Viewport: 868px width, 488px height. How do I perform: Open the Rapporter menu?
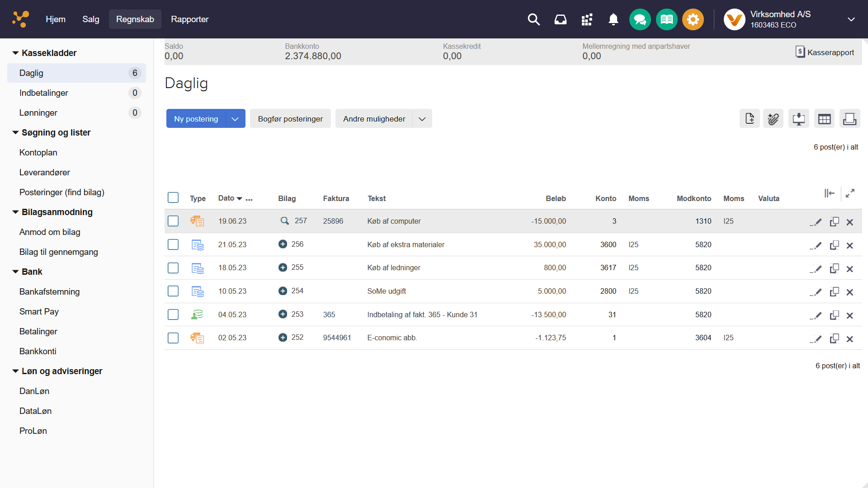(189, 19)
